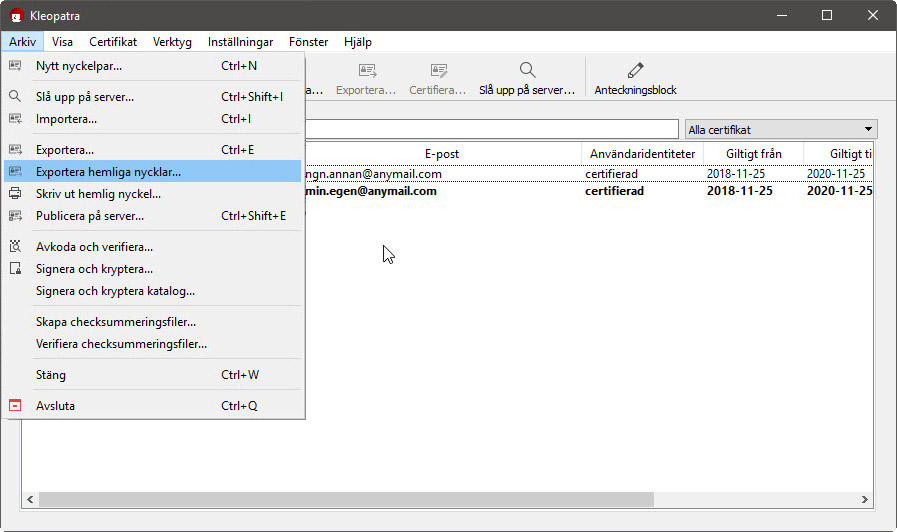The width and height of the screenshot is (897, 532).
Task: Click the Giltigt från column header
Action: point(741,154)
